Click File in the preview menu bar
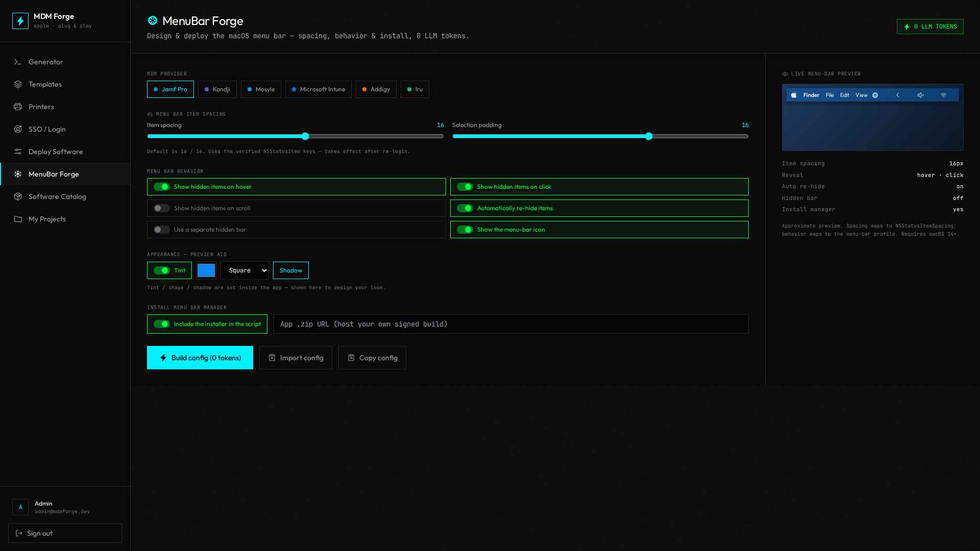Screen dimensions: 980x551 click(830, 95)
